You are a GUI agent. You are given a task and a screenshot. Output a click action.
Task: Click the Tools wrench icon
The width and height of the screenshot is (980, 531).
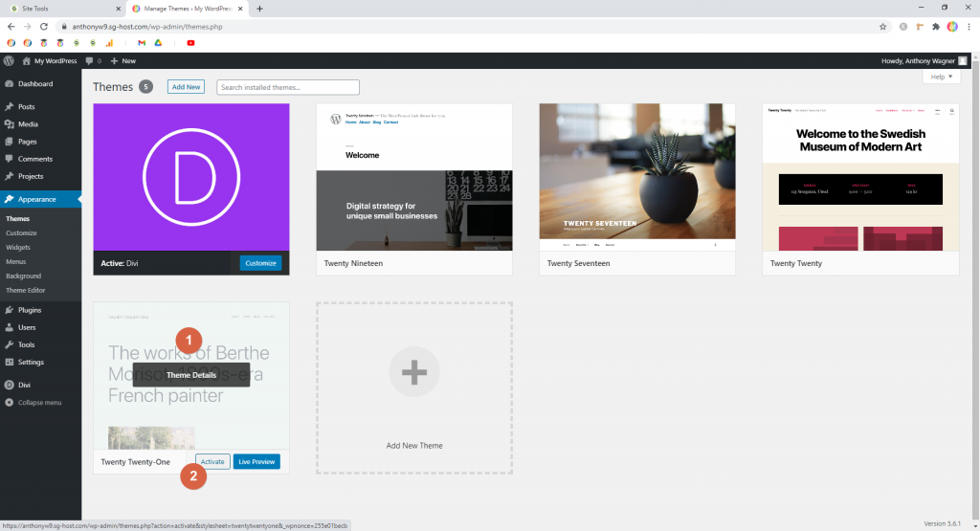tap(10, 344)
